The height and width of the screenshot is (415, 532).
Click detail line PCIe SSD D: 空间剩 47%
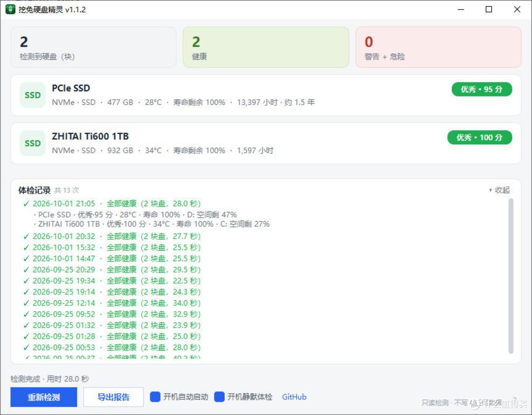coord(135,214)
